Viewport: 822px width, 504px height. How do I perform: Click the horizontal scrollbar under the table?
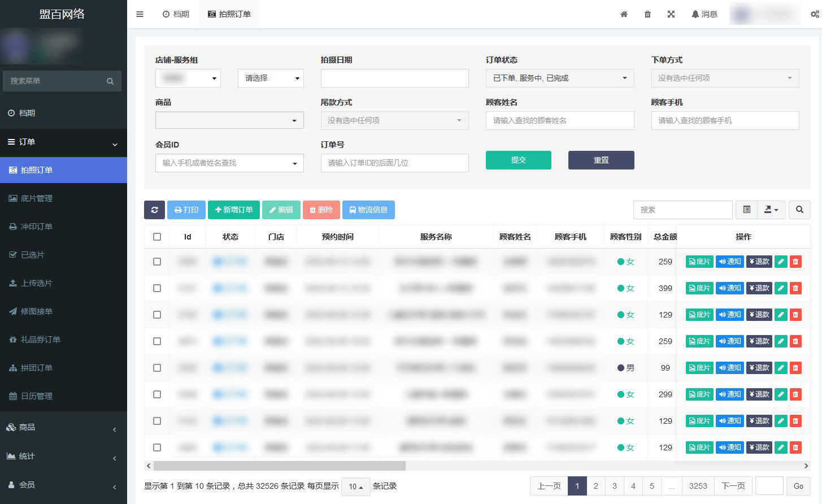tap(279, 466)
